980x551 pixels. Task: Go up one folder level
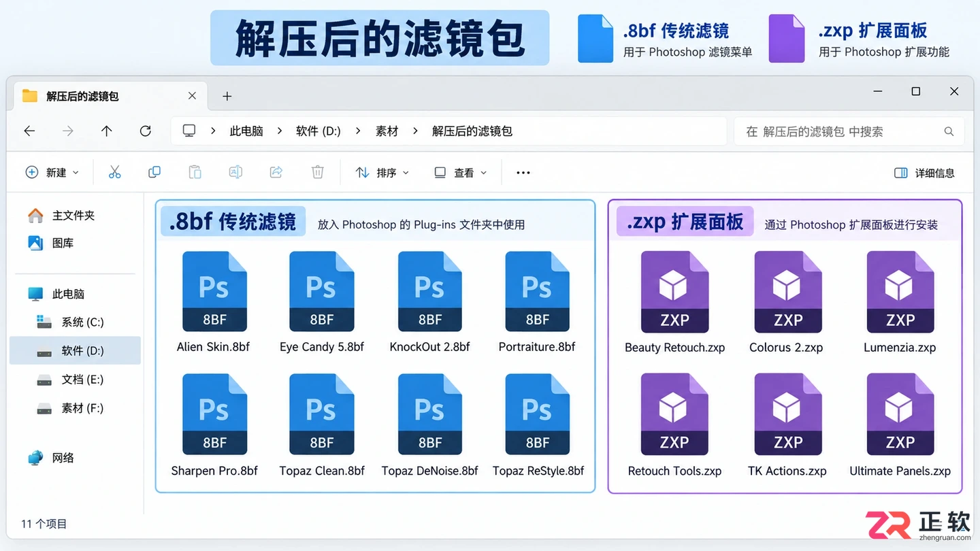pyautogui.click(x=106, y=131)
